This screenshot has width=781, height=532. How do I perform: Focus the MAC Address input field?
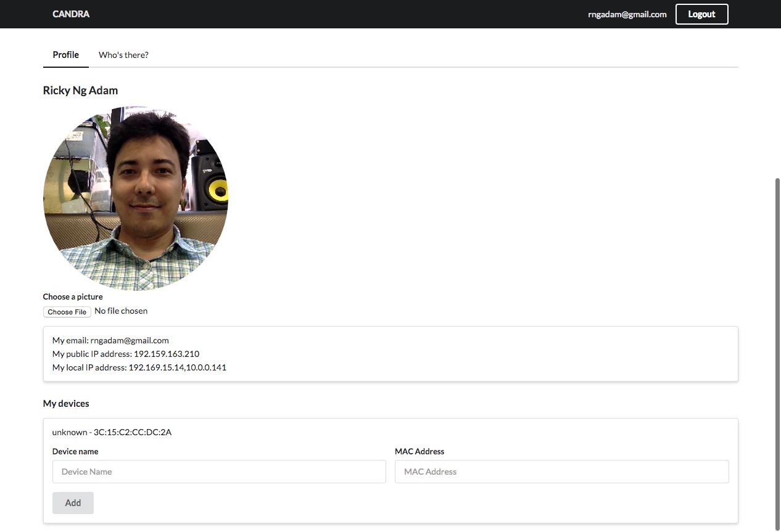coord(562,472)
